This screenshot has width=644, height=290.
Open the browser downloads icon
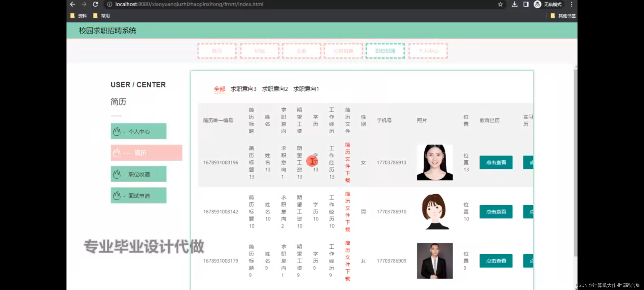pos(515,4)
